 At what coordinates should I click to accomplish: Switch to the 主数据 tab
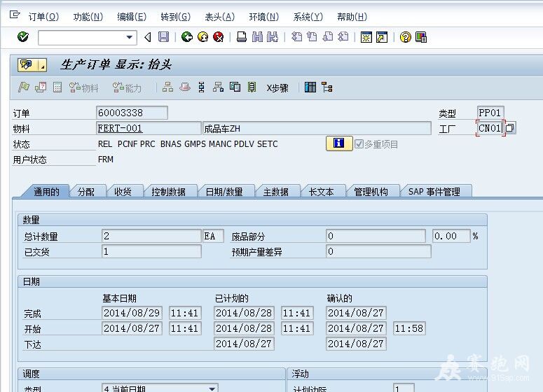click(x=275, y=192)
